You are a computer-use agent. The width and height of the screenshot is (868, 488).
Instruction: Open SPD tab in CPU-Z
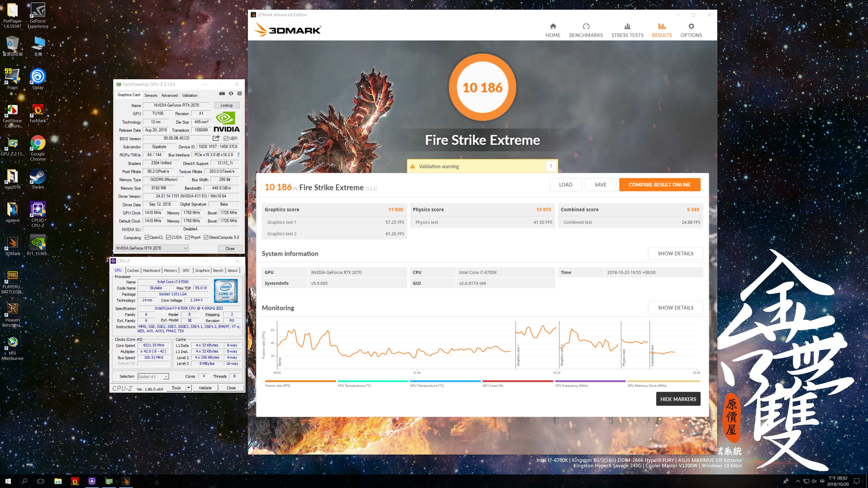[186, 270]
